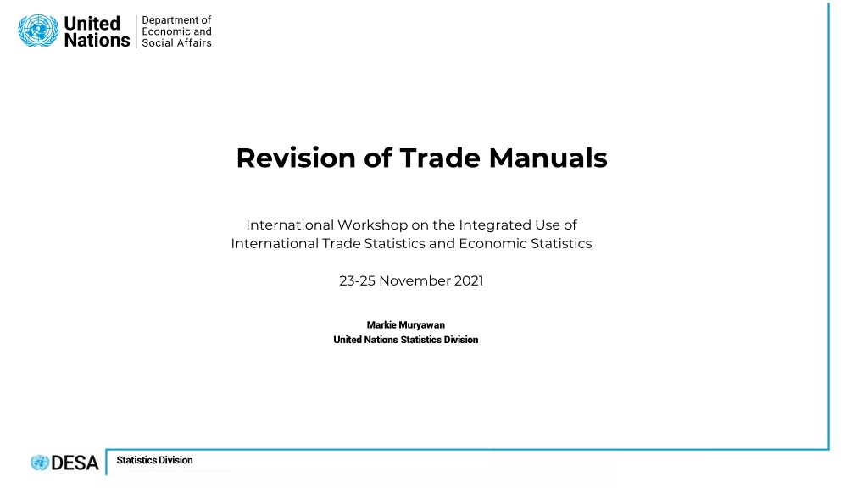Screen dimensions: 868x488
Task: Click the blue vertical border line on the right
Action: (829, 225)
